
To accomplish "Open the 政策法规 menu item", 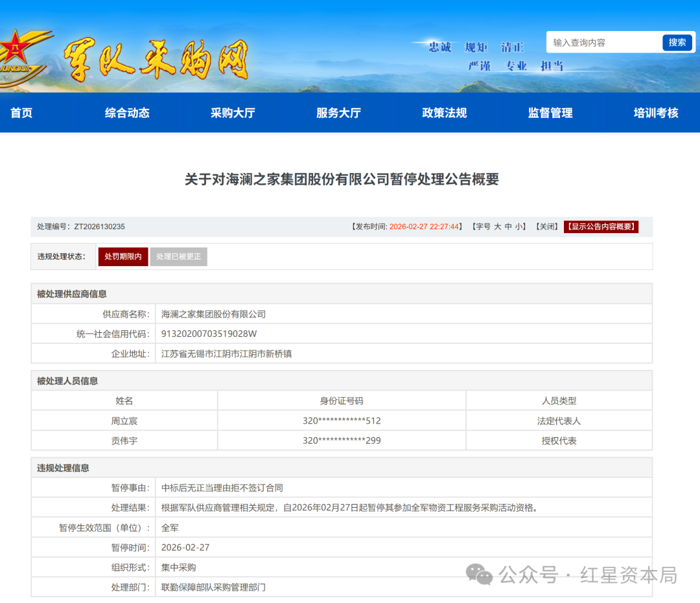I will point(444,113).
